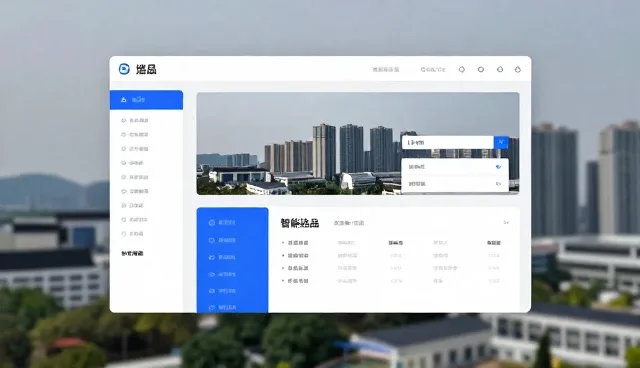Click the gray subtitle text beside the 智能 heading

(349, 223)
